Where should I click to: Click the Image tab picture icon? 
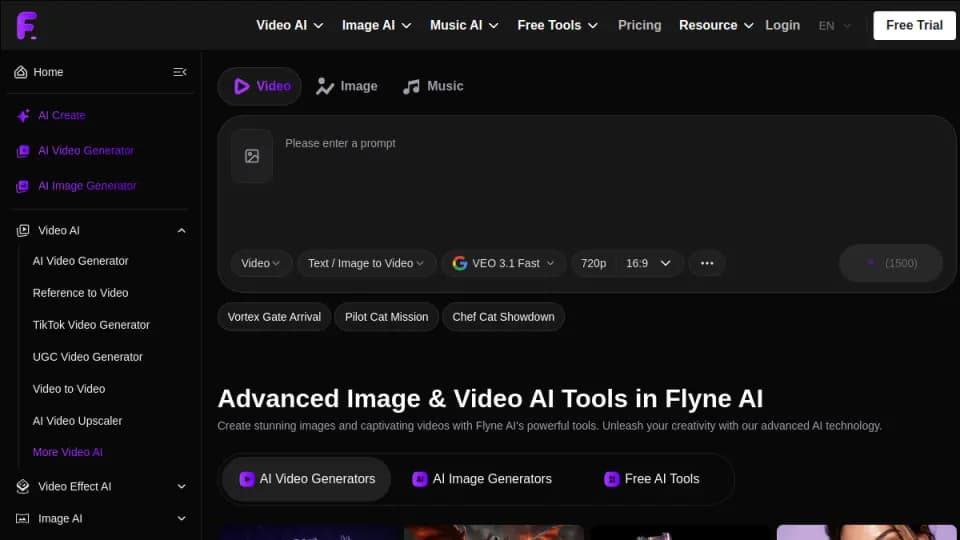(324, 86)
